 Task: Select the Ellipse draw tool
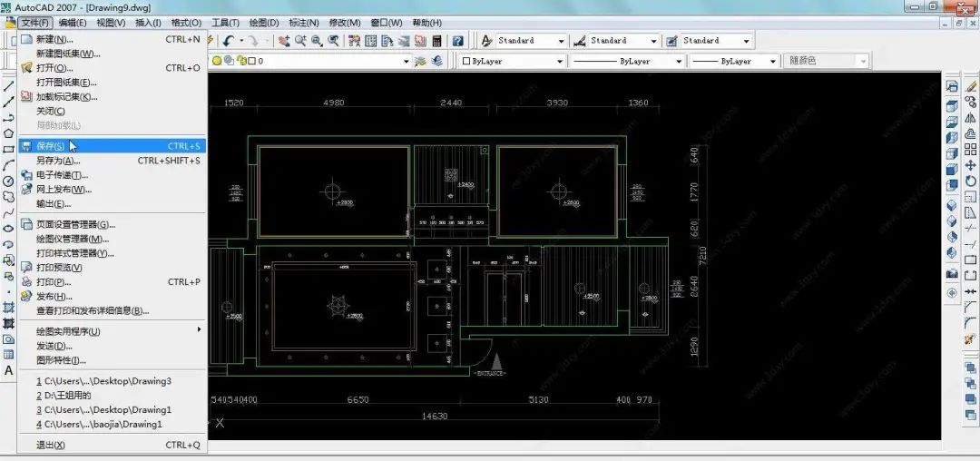9,229
